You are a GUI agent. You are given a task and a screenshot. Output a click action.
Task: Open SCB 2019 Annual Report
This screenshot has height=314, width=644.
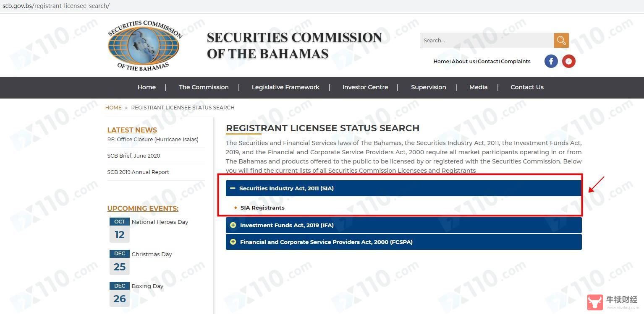(138, 172)
